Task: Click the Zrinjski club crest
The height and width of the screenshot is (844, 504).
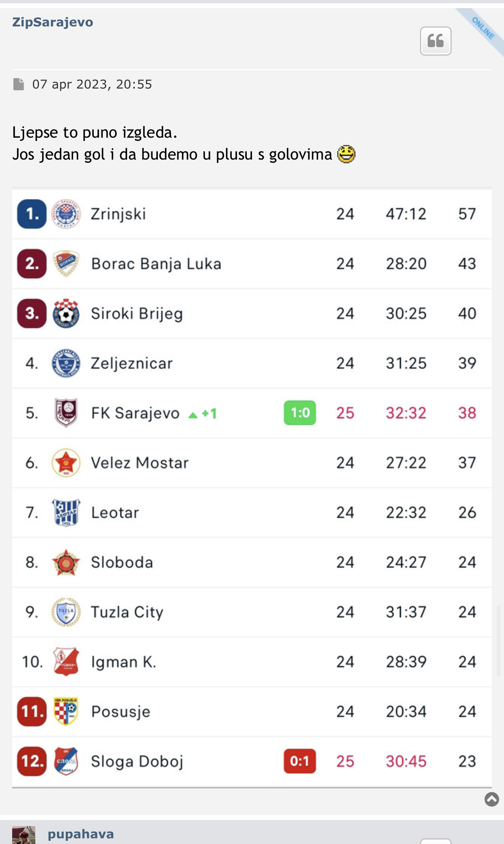Action: coord(66,214)
